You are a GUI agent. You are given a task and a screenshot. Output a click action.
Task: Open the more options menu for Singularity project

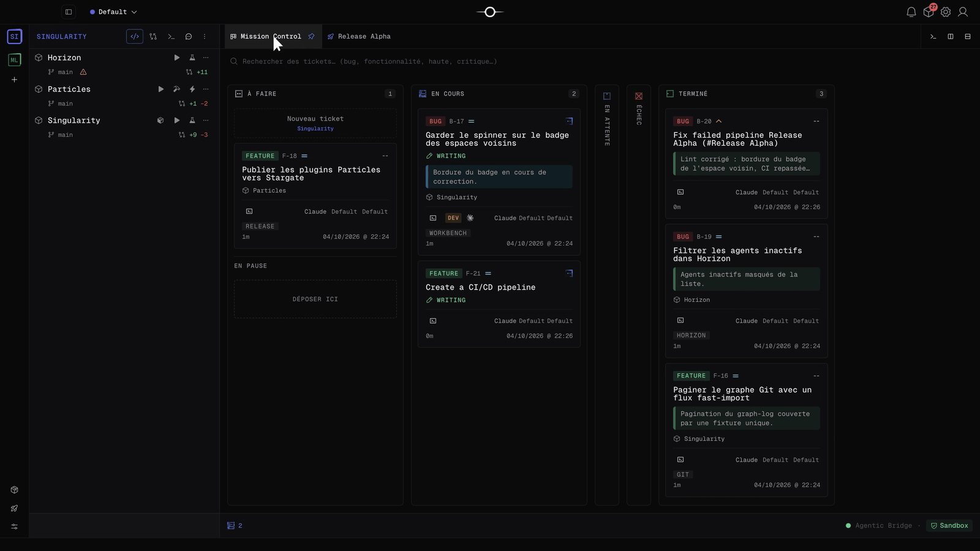point(206,121)
